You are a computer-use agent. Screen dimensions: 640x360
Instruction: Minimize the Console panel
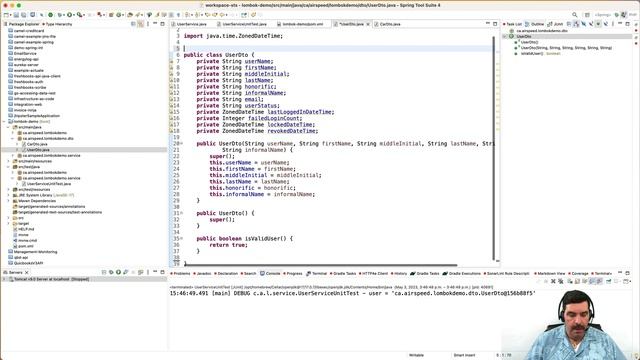pyautogui.click(x=620, y=272)
